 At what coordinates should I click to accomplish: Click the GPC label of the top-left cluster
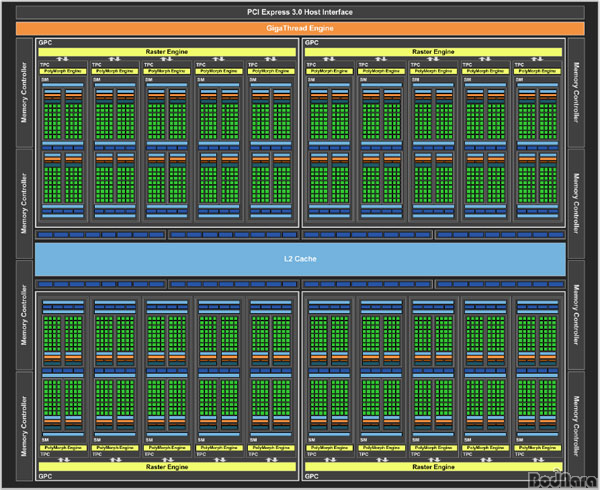(44, 43)
